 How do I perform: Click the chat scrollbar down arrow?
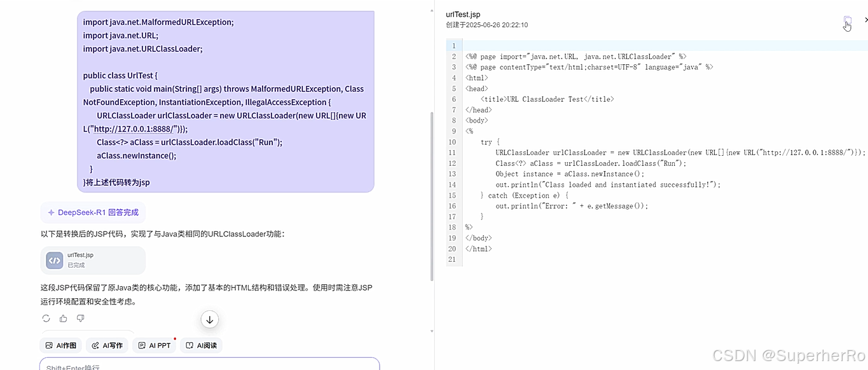click(x=432, y=331)
